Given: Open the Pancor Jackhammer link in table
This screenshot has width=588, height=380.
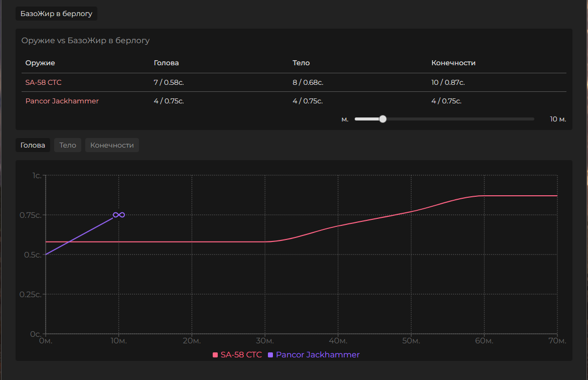Looking at the screenshot, I should pos(62,101).
